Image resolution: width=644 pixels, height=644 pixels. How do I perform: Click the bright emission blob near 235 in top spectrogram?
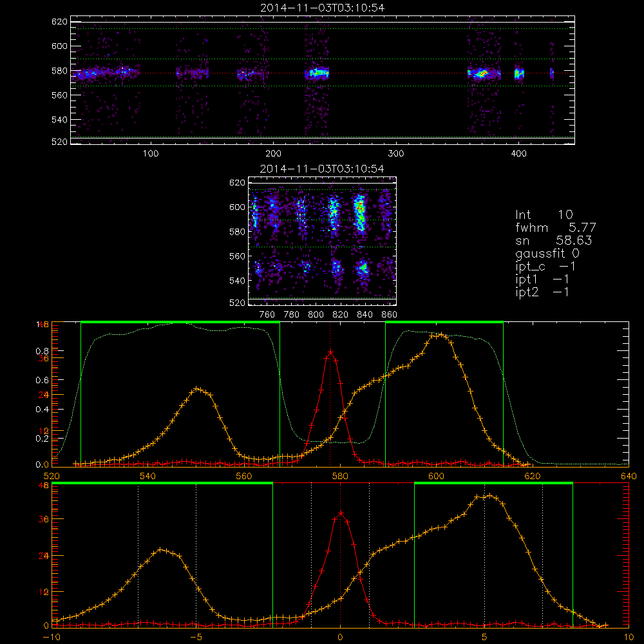(318, 73)
